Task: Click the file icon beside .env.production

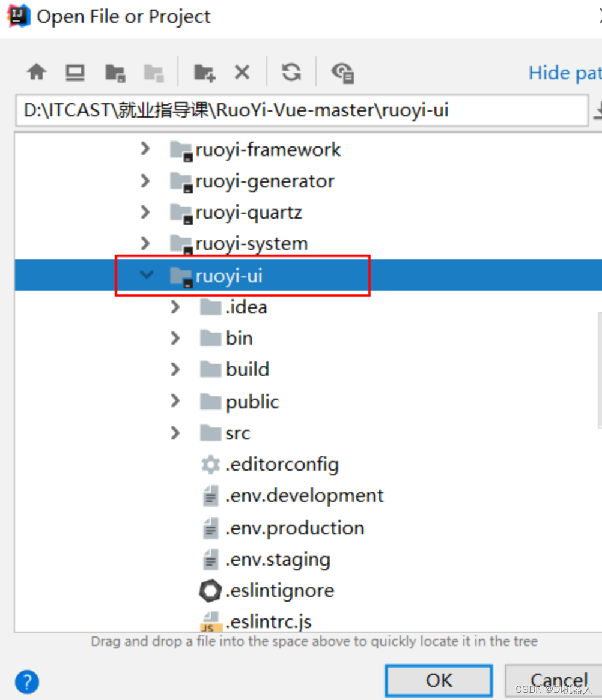Action: coord(210,528)
